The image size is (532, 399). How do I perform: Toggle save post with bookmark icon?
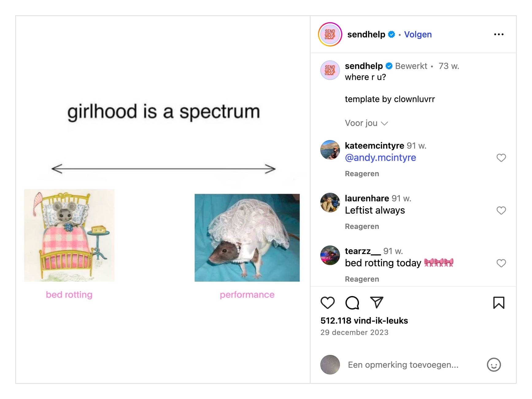[499, 303]
